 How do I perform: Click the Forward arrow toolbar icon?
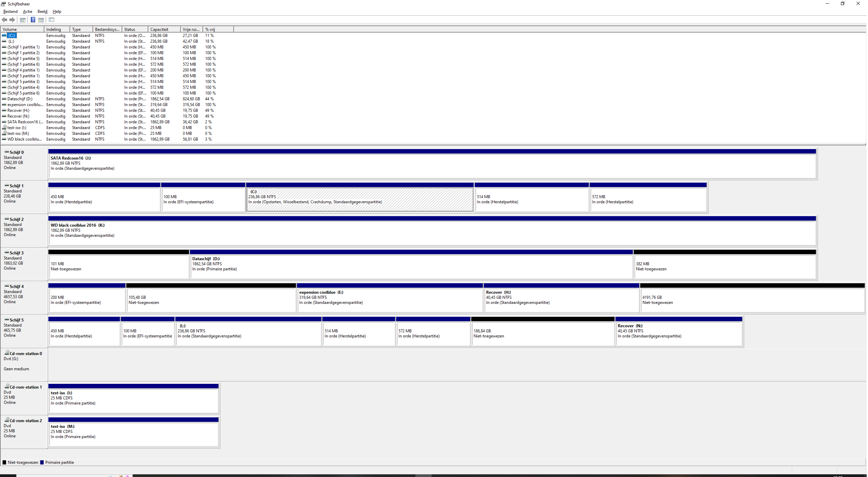point(12,20)
